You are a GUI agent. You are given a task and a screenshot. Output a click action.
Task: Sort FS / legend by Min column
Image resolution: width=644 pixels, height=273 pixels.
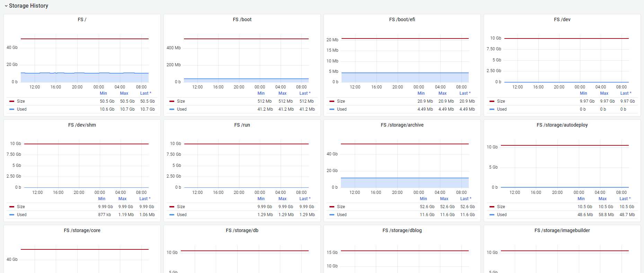tap(103, 93)
